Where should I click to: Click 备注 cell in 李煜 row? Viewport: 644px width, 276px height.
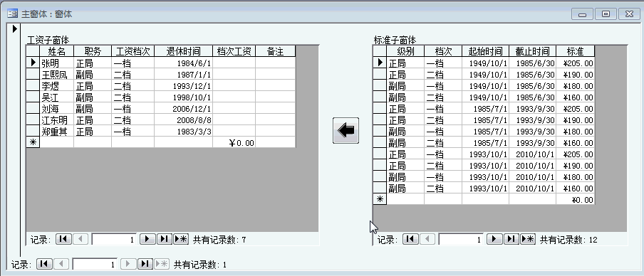pyautogui.click(x=276, y=85)
